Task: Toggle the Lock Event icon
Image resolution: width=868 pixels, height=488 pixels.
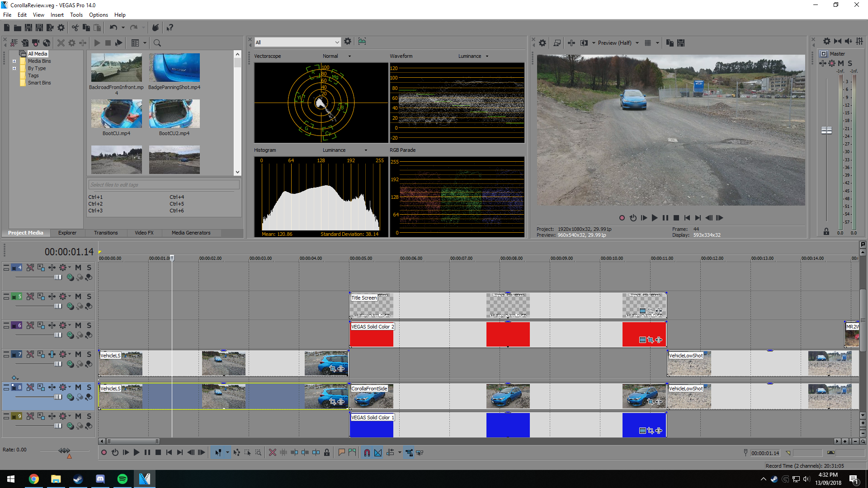Action: tap(327, 453)
